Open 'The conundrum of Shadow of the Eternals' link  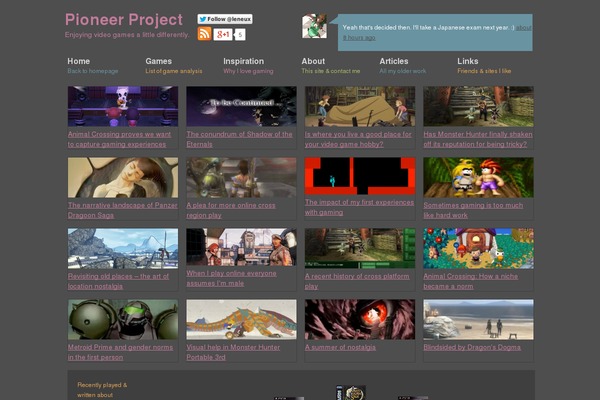(239, 139)
